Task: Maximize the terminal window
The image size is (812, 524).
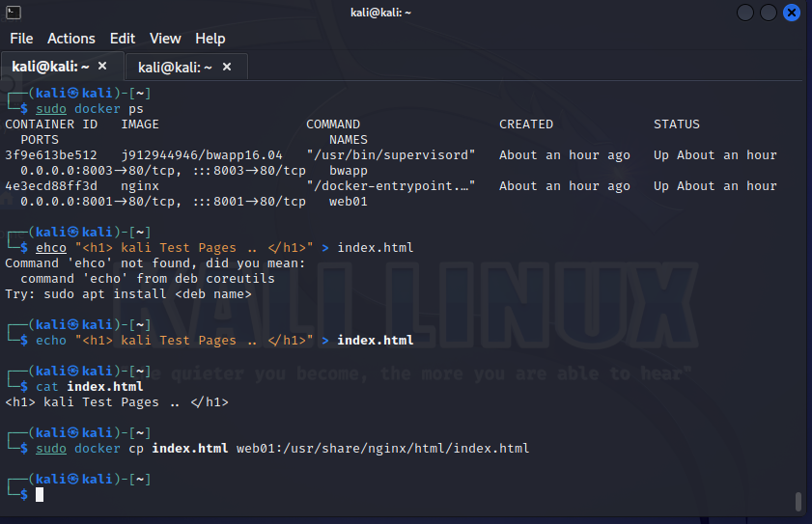Action: coord(768,13)
